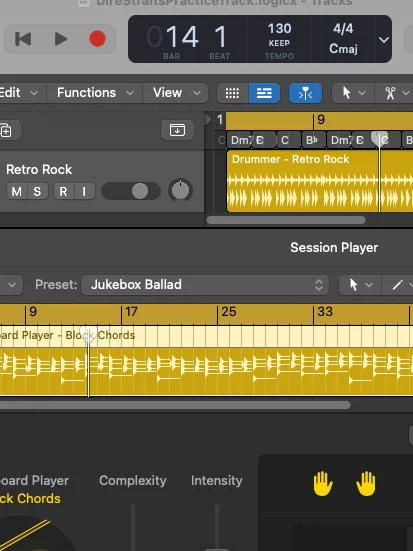Open the Preset Jukebox Ballad dropdown
This screenshot has height=551, width=413.
[x=205, y=285]
